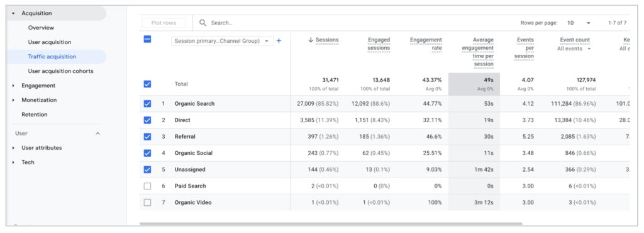Expand User attributes section

click(13, 147)
